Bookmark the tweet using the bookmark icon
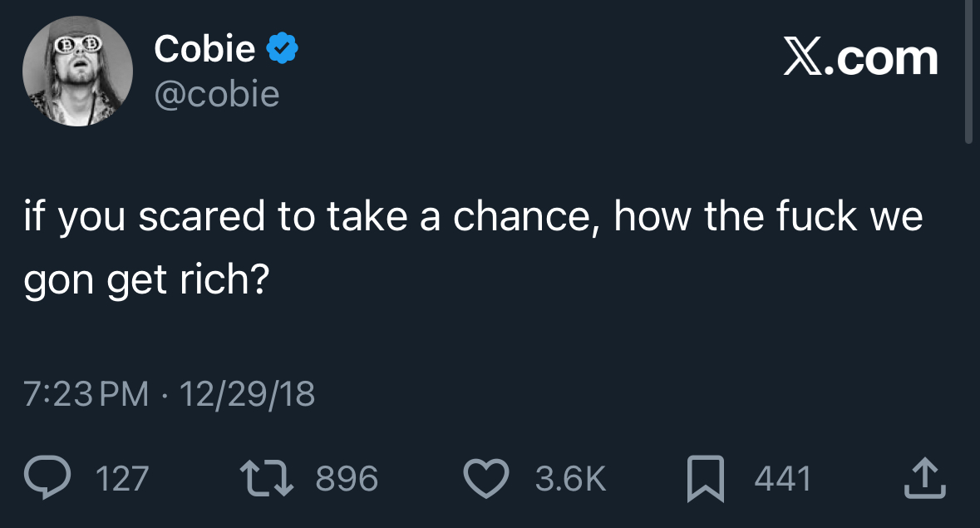This screenshot has height=528, width=980. point(707,479)
